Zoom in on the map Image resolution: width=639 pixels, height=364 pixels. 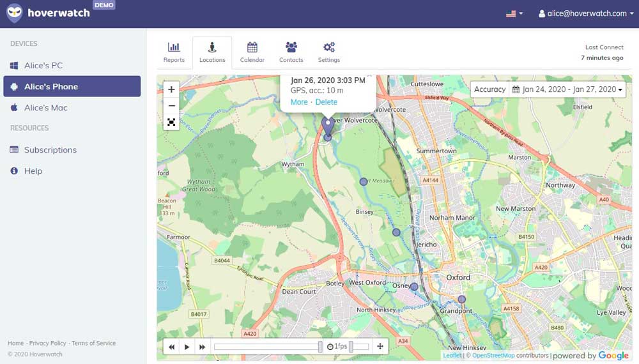(x=171, y=89)
